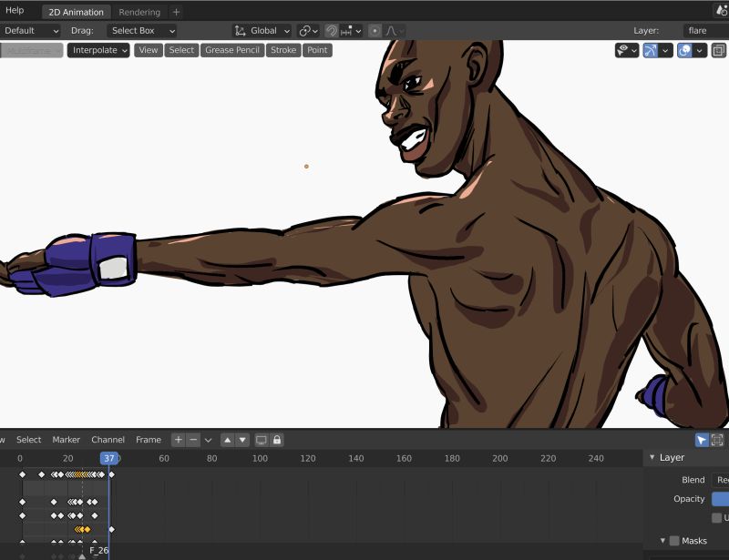The height and width of the screenshot is (560, 729).
Task: Open the Grease Pencil menu
Action: [x=231, y=50]
